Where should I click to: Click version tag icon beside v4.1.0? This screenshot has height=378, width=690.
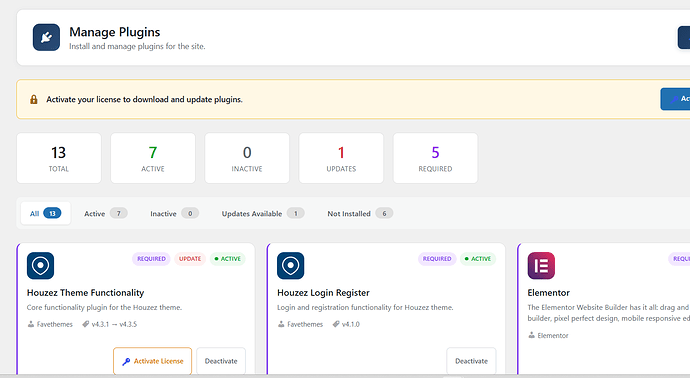(336, 324)
